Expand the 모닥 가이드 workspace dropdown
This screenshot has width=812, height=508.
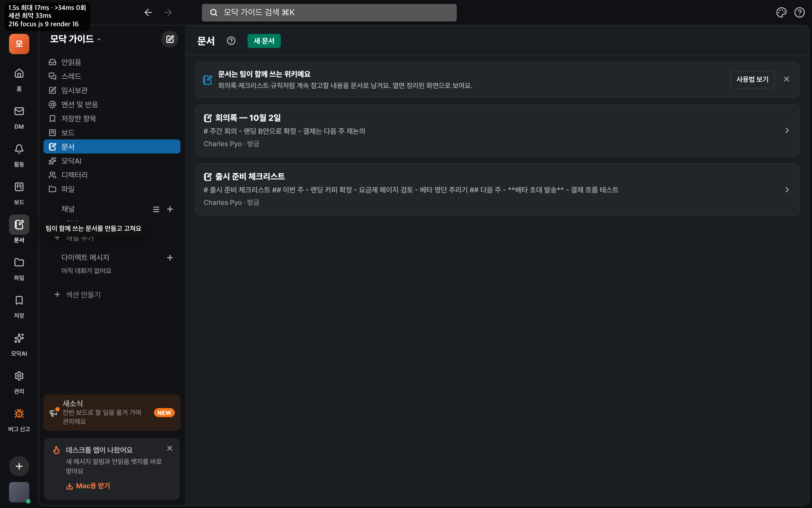(x=76, y=39)
